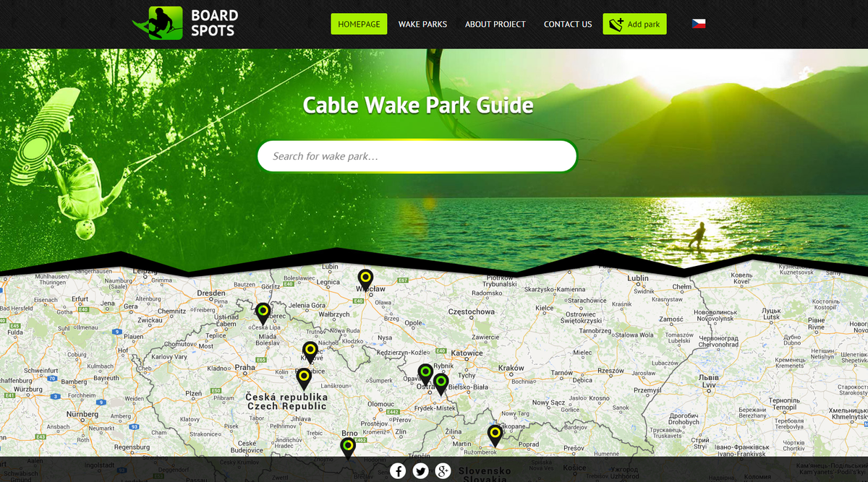Click the Kielce label on map

click(x=545, y=309)
